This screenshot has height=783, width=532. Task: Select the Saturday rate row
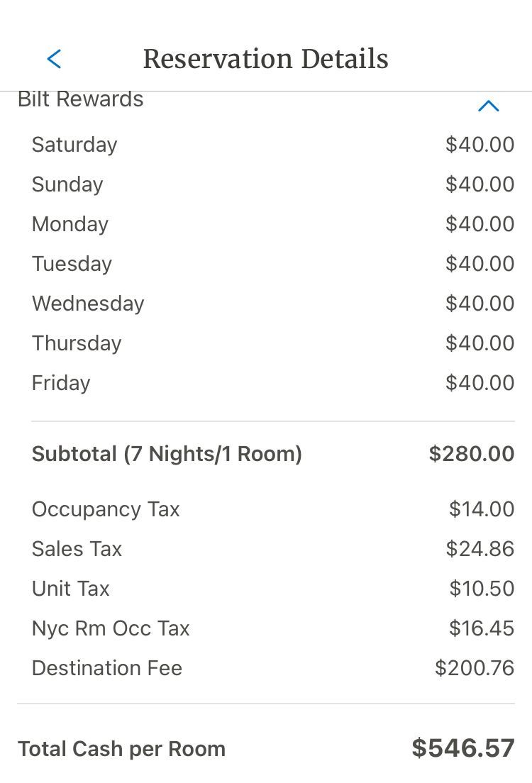coord(273,144)
